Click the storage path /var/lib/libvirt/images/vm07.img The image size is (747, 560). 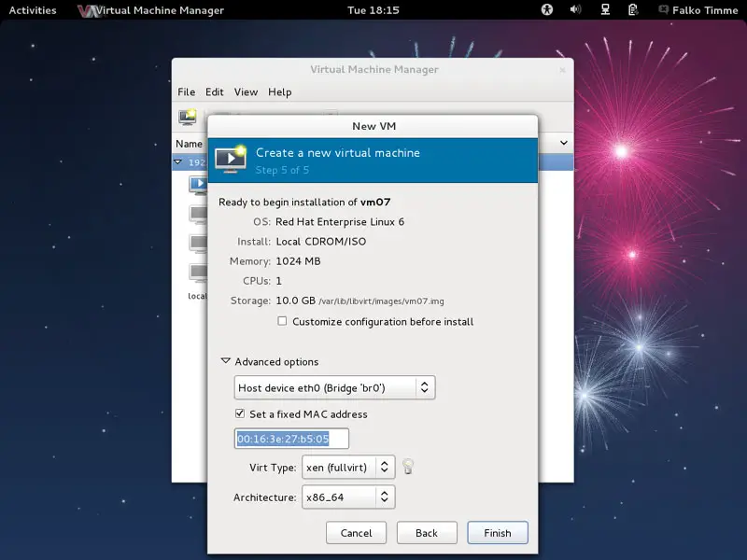(x=381, y=301)
